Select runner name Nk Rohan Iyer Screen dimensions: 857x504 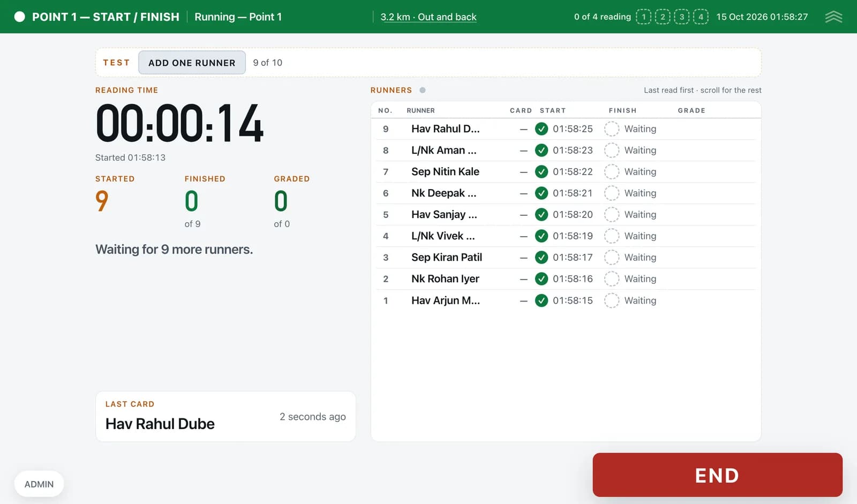(x=445, y=279)
